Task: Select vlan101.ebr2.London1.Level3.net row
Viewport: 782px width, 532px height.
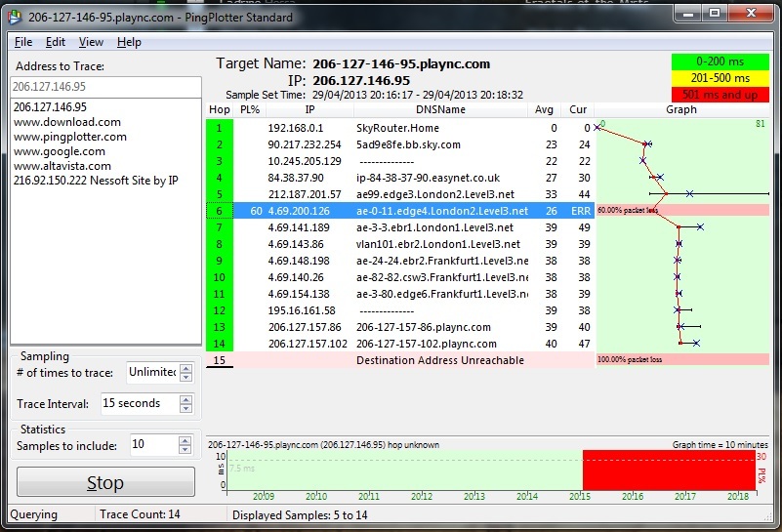Action: 400,244
